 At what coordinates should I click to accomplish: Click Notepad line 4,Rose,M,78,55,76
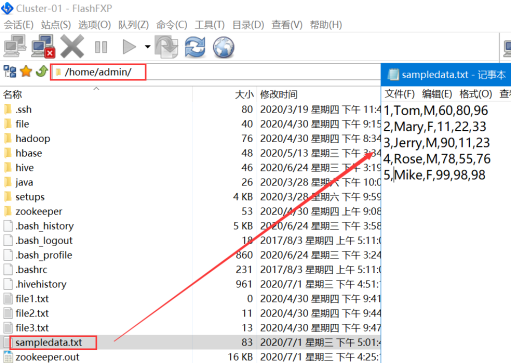(437, 159)
